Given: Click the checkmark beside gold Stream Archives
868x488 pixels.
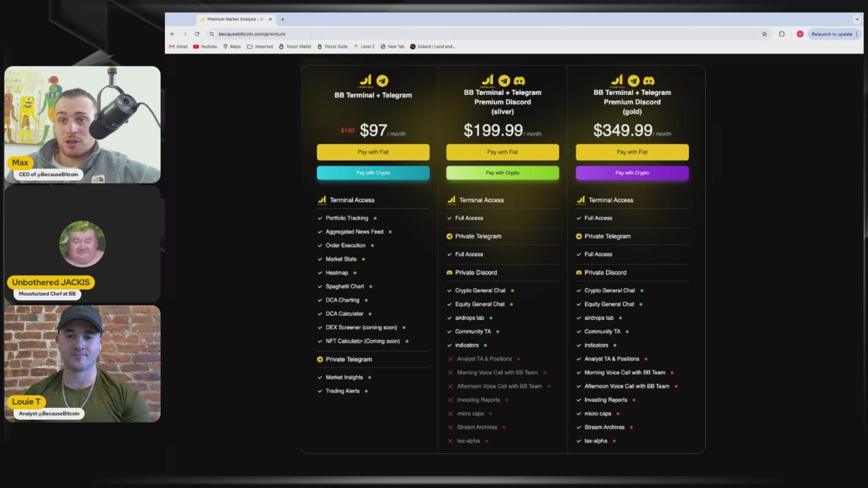Looking at the screenshot, I should pyautogui.click(x=579, y=427).
